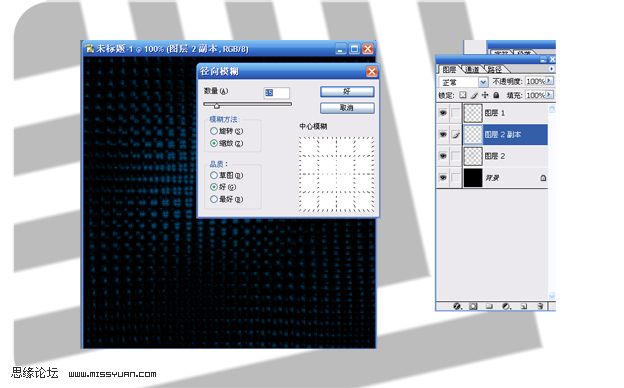The width and height of the screenshot is (624, 388).
Task: Click the 图层 2 layer thumbnail
Action: [473, 156]
